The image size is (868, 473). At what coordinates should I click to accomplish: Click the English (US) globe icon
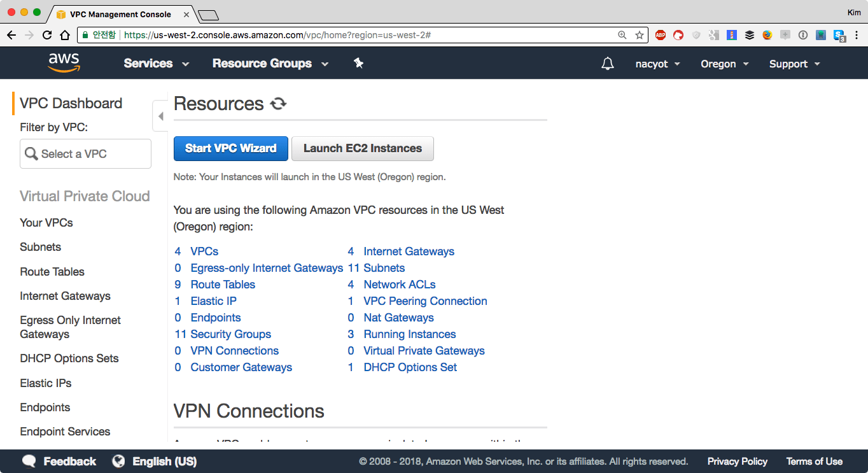[118, 462]
